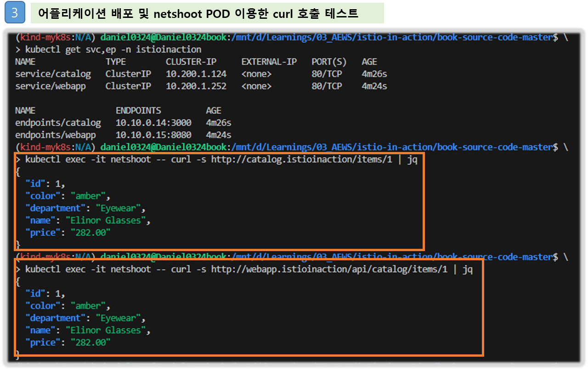Click the CLUSTER-IP column header

click(191, 62)
